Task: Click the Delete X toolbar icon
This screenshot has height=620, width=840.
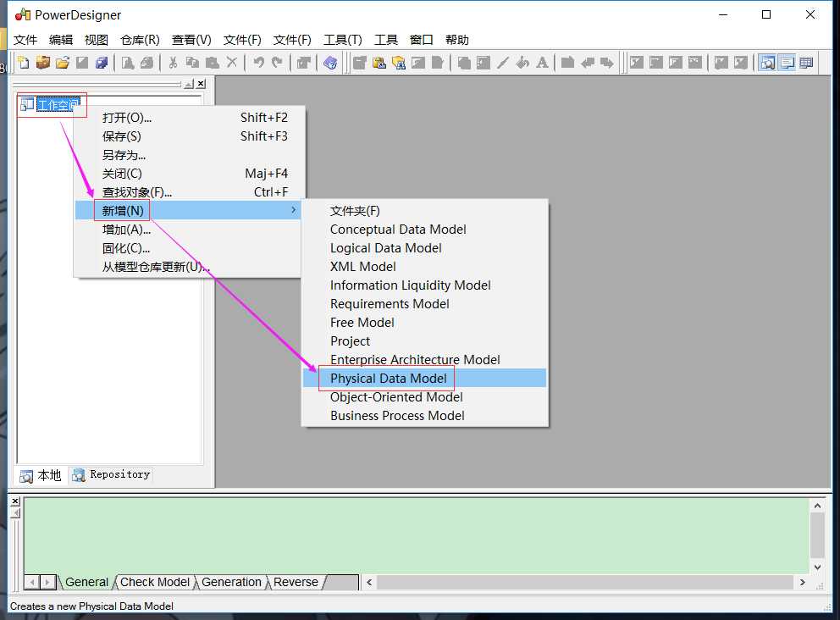Action: click(x=231, y=63)
